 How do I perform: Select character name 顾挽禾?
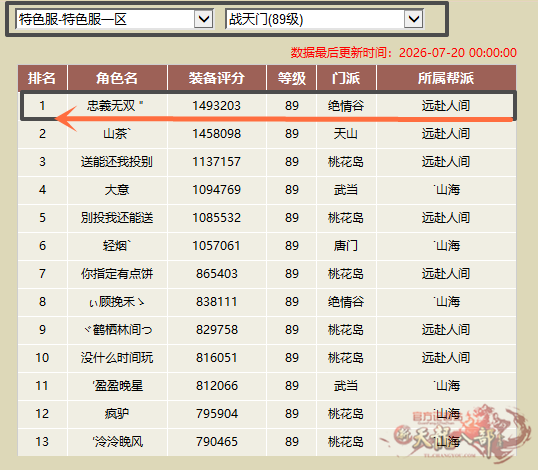tap(117, 302)
